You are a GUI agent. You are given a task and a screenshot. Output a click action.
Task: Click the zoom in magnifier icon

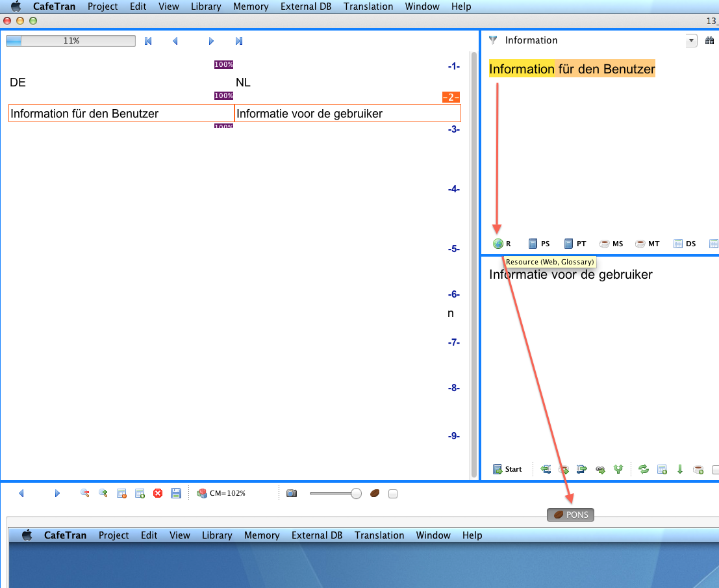103,494
